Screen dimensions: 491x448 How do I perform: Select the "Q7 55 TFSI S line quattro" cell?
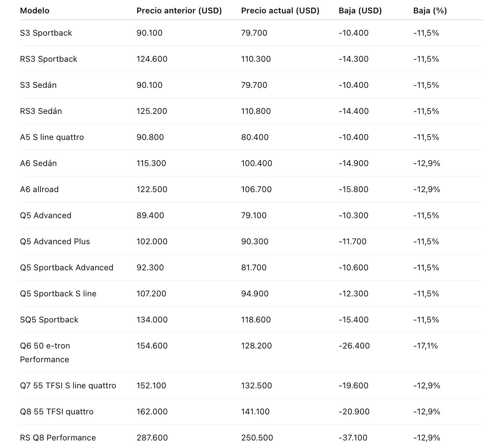pyautogui.click(x=68, y=386)
